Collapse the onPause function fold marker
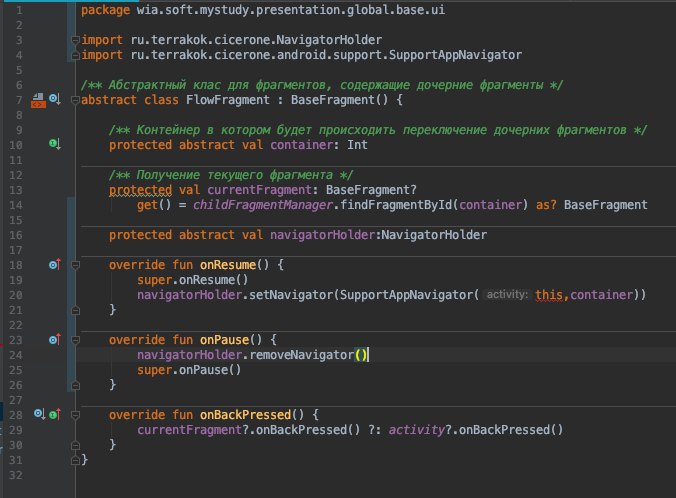 [x=75, y=340]
